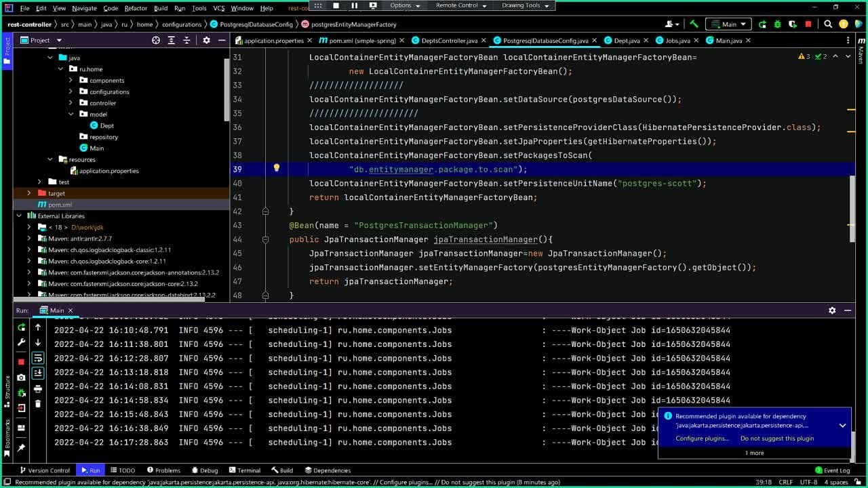The width and height of the screenshot is (868, 488).
Task: Toggle soft-wrap in Run console
Action: coord(38,358)
